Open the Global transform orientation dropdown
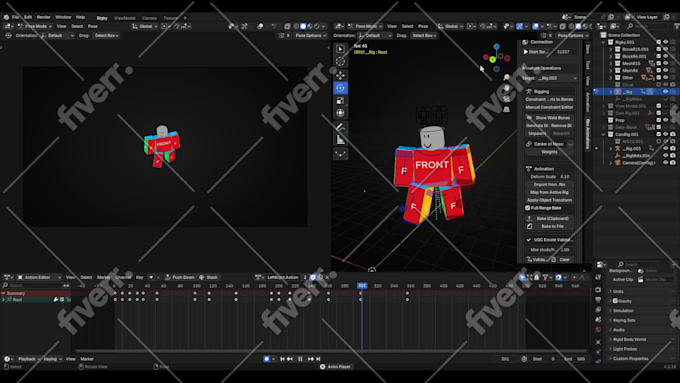The height and width of the screenshot is (383, 680). coord(145,26)
